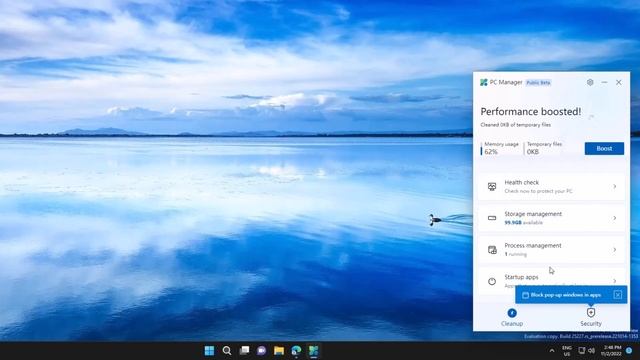Click the Public Beta badge
Viewport: 640px width, 360px height.
[538, 82]
